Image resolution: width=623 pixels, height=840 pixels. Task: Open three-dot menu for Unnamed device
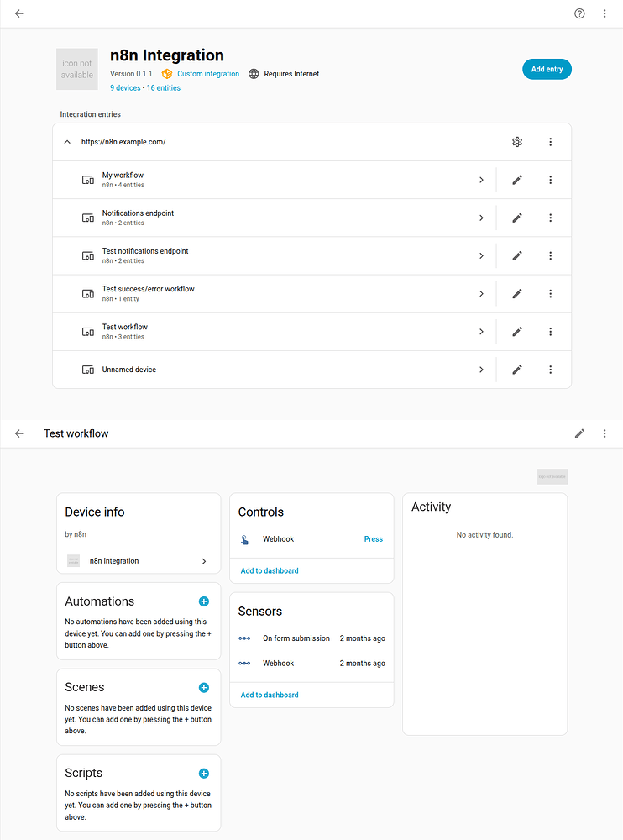tap(550, 370)
